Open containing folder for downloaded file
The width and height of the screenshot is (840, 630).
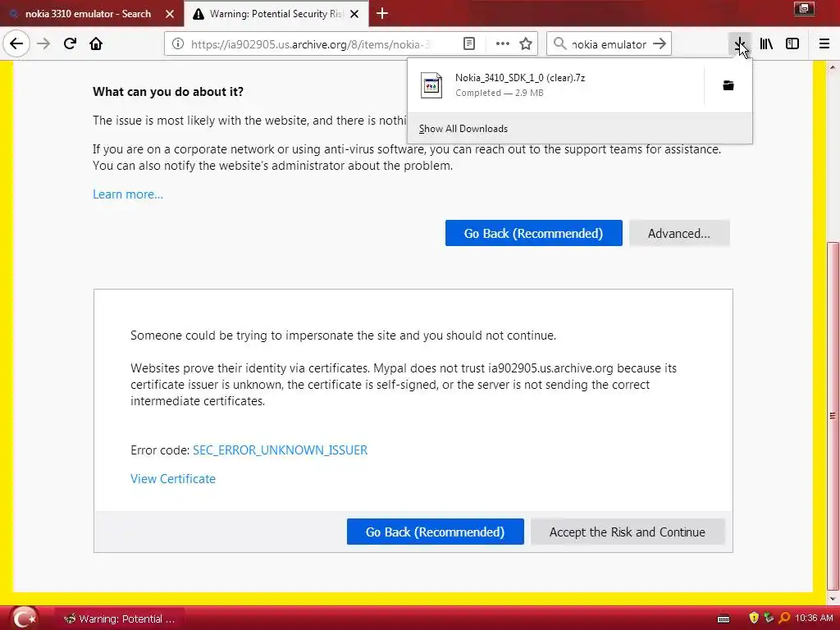point(728,85)
